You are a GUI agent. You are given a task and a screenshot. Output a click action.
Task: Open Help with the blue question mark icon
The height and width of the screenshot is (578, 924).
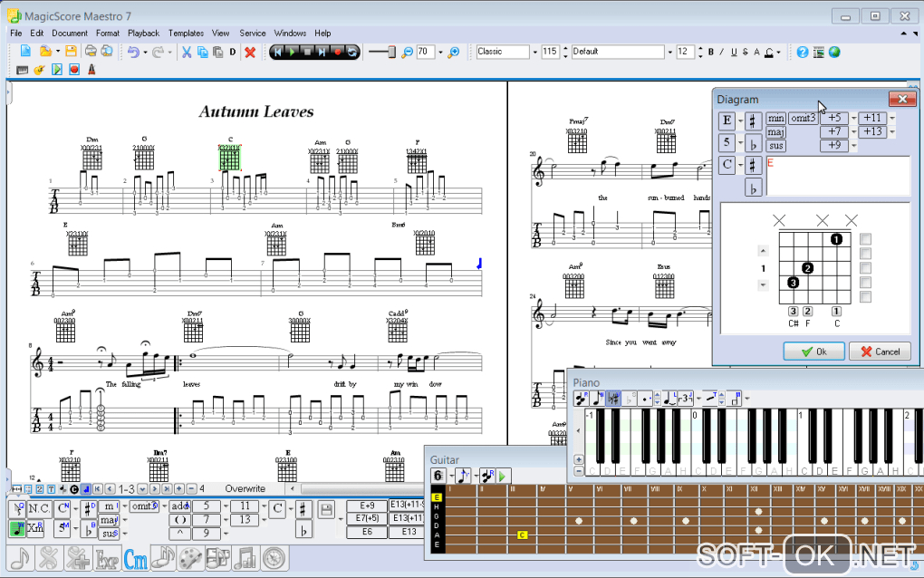point(802,52)
